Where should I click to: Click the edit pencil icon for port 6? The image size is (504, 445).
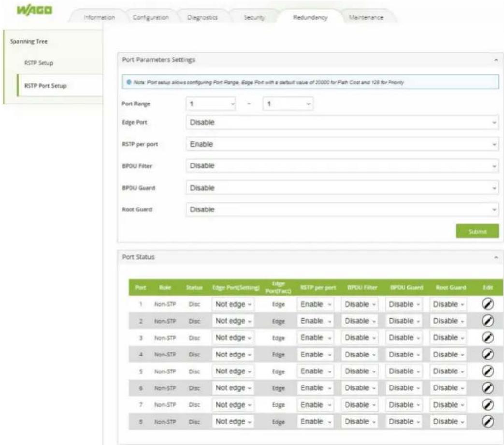(x=488, y=388)
